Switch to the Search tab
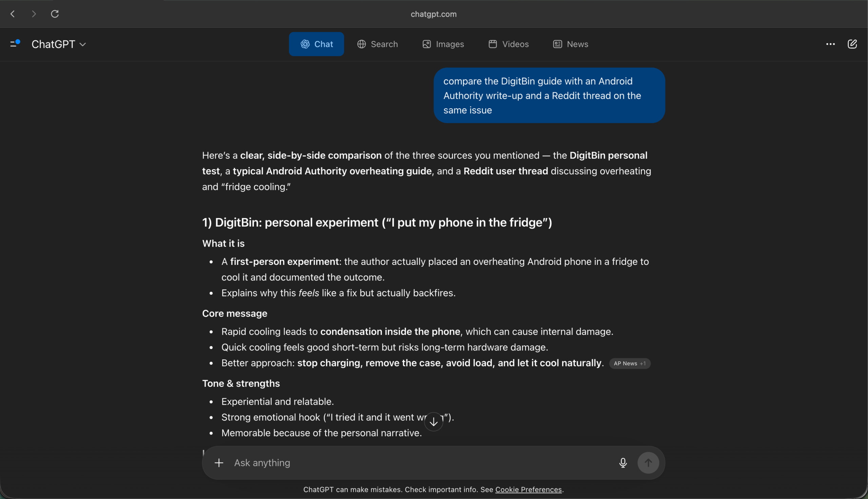Screen dimensions: 868x499 (x=377, y=44)
